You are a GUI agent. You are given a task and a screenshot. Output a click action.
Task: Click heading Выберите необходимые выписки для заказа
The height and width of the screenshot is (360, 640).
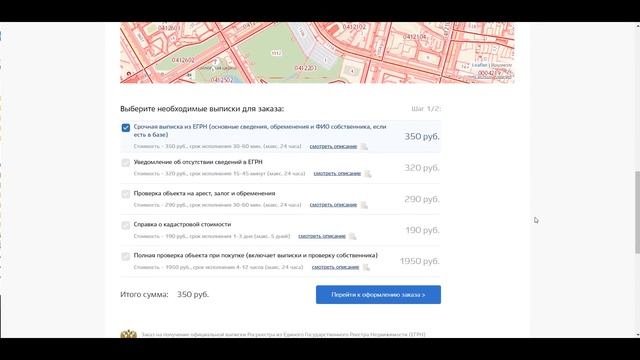pos(202,109)
